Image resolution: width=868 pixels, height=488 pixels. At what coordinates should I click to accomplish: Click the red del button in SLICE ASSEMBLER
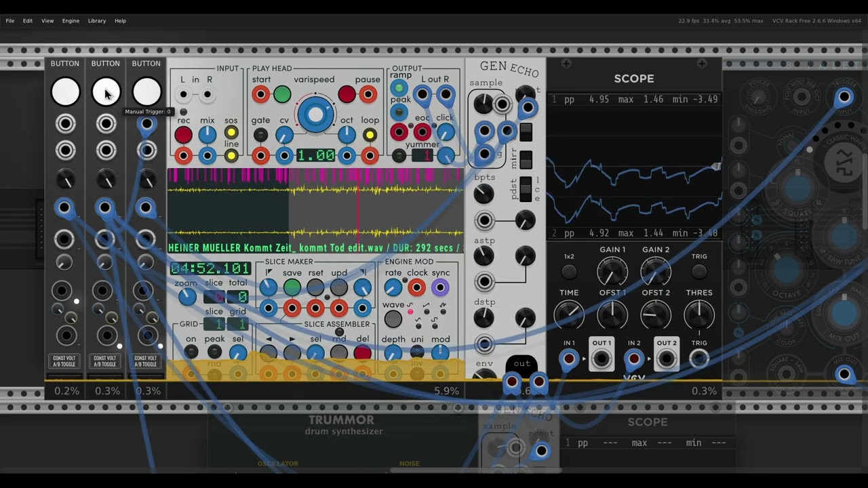[363, 352]
